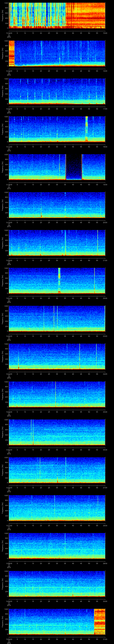Screen dimensions: 114x644
Task: Select the 5:20:00 spectrogram panel
Action: [57, 243]
